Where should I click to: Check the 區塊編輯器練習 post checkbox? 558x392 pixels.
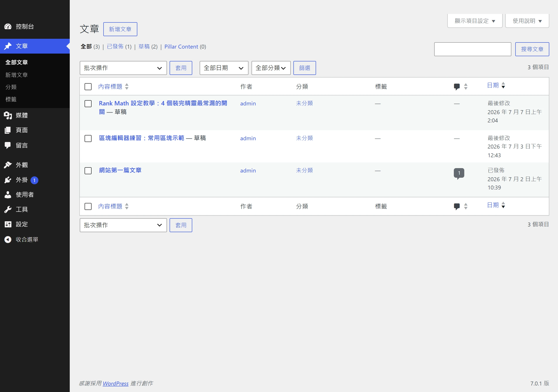pyautogui.click(x=88, y=139)
